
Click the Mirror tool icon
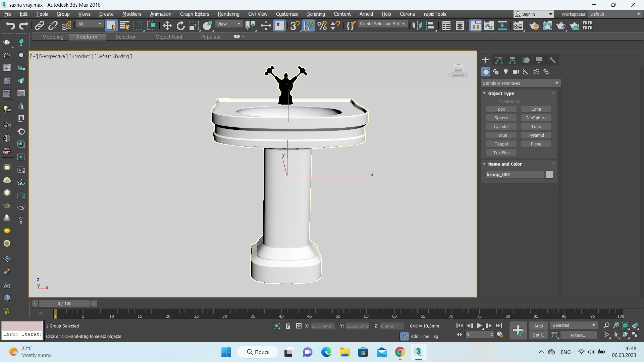pyautogui.click(x=417, y=26)
